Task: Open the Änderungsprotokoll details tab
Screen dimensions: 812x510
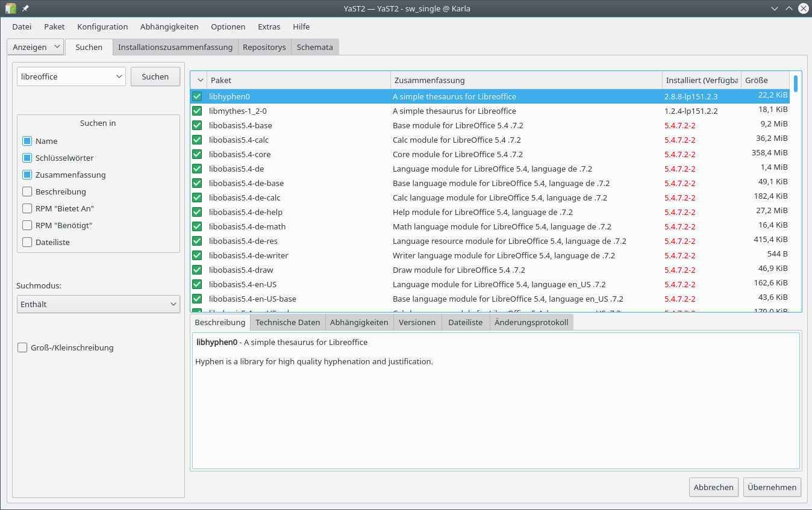Action: click(531, 322)
